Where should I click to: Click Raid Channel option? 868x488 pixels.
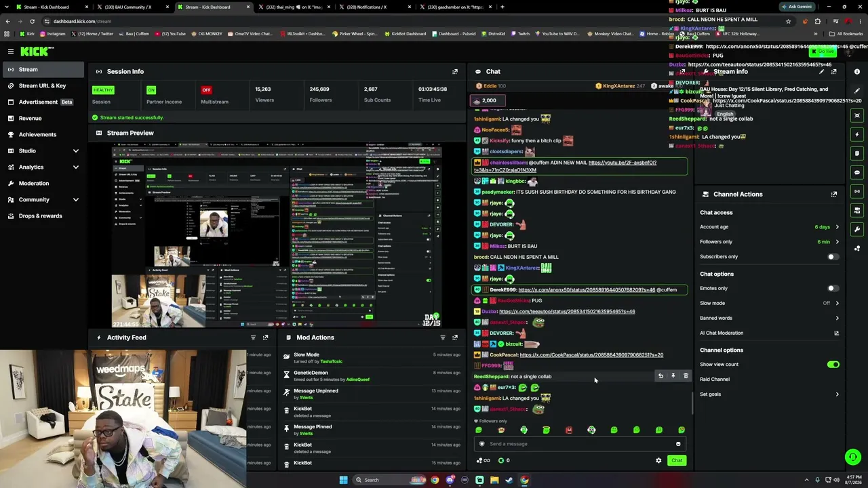715,380
